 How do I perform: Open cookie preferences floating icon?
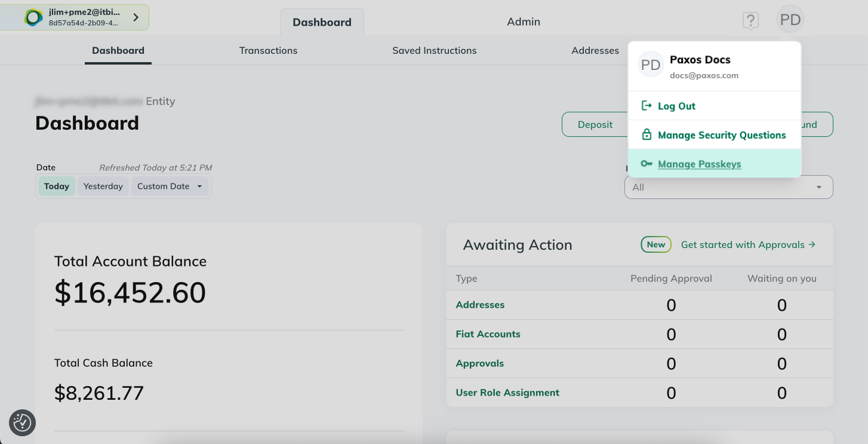coord(23,422)
